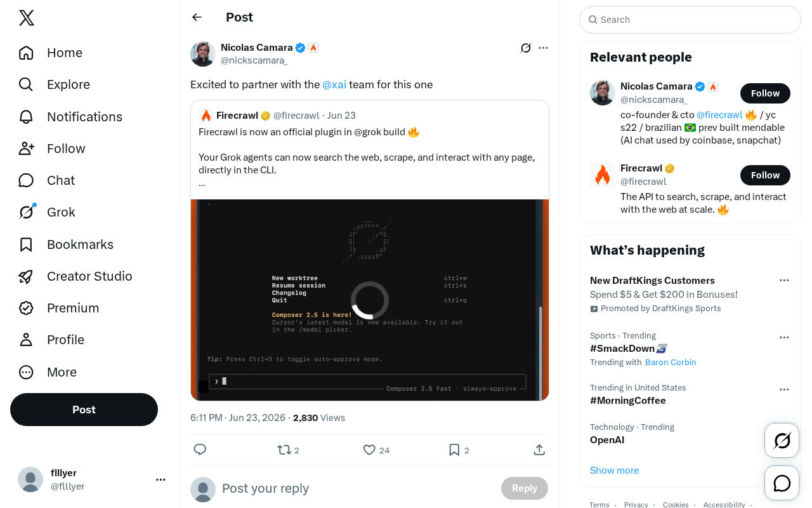Click the X logo icon
812x508 pixels.
tap(26, 18)
